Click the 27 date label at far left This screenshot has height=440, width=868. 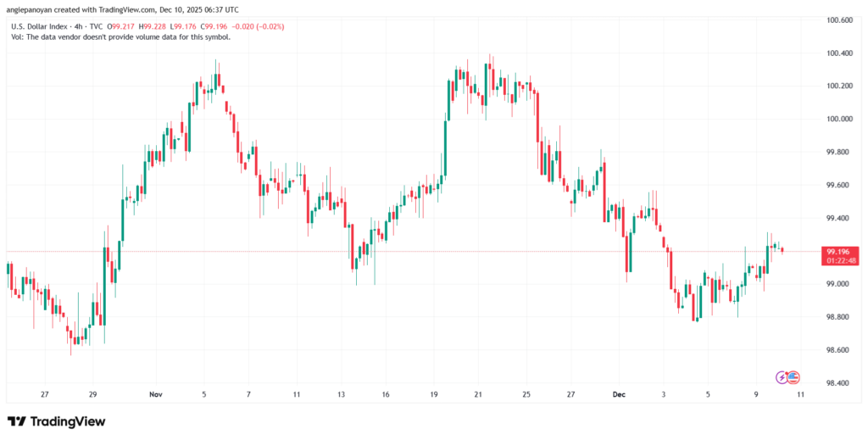(x=44, y=394)
